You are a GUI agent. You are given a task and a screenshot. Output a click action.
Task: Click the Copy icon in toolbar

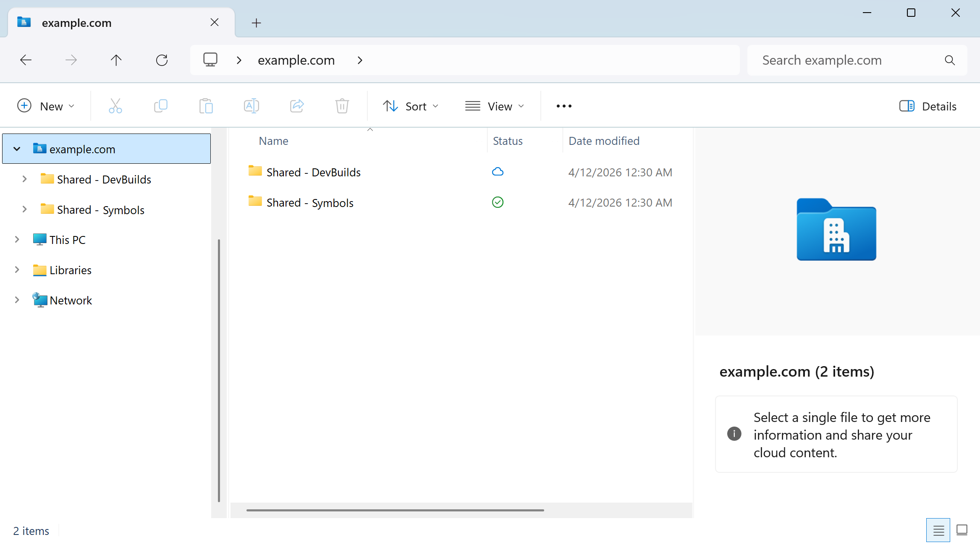(160, 106)
